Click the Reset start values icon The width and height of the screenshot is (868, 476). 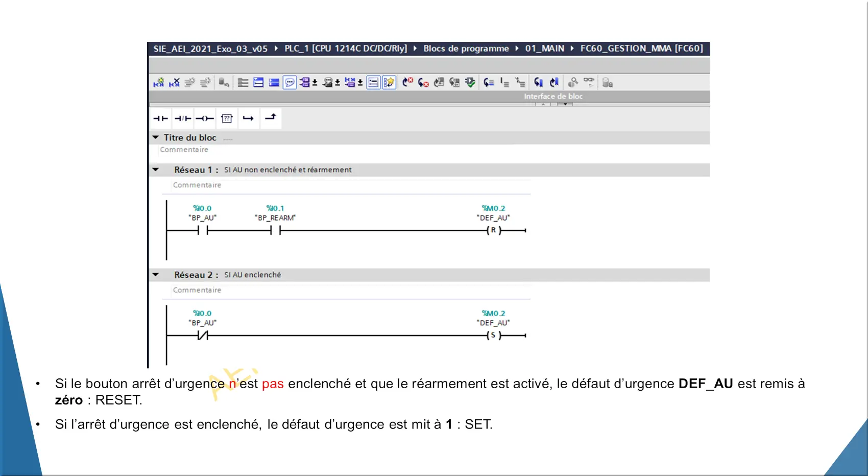point(224,82)
